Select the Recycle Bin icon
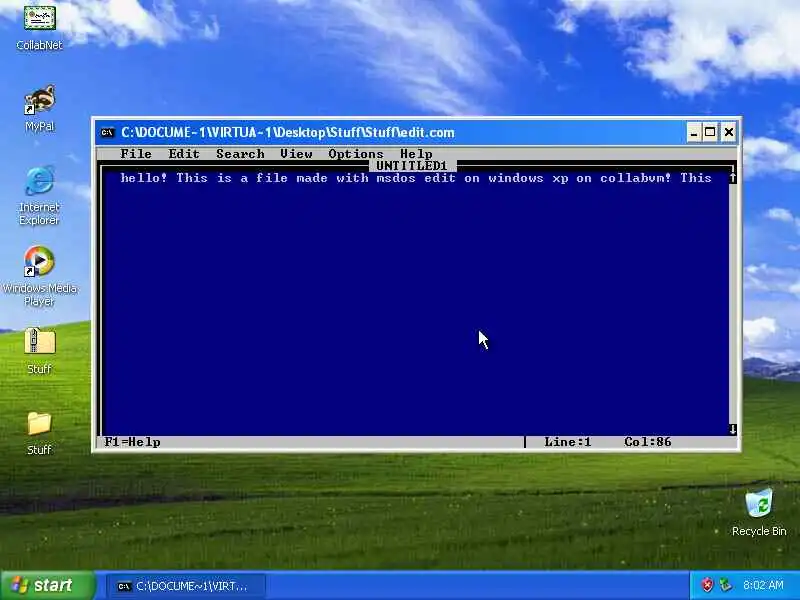Screen dimensions: 800x600 pos(759,513)
